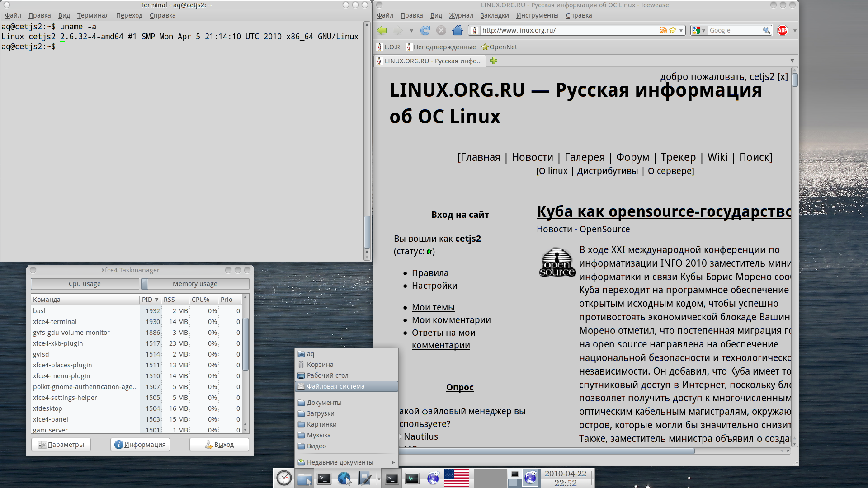Open the Wiki link on the site
The height and width of the screenshot is (488, 868).
coord(717,157)
